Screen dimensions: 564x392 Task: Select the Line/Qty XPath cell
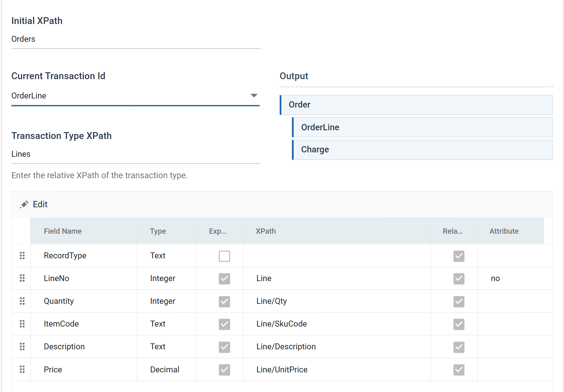coord(337,301)
